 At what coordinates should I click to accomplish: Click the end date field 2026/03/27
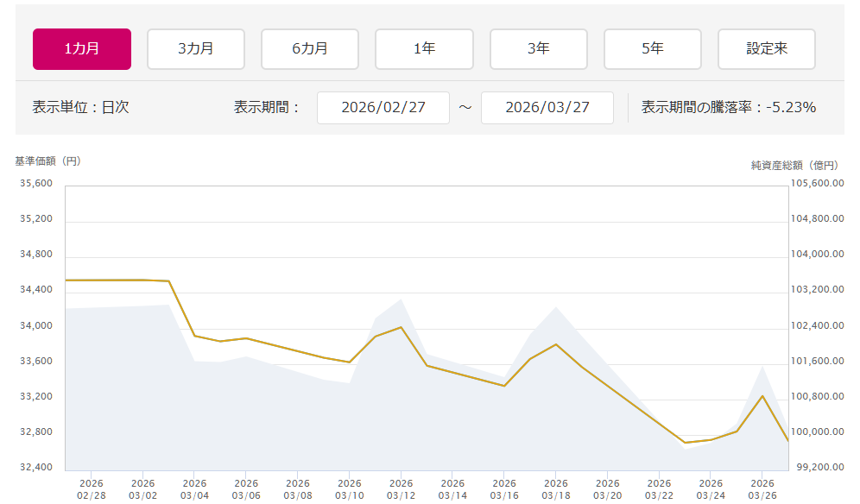coord(547,108)
